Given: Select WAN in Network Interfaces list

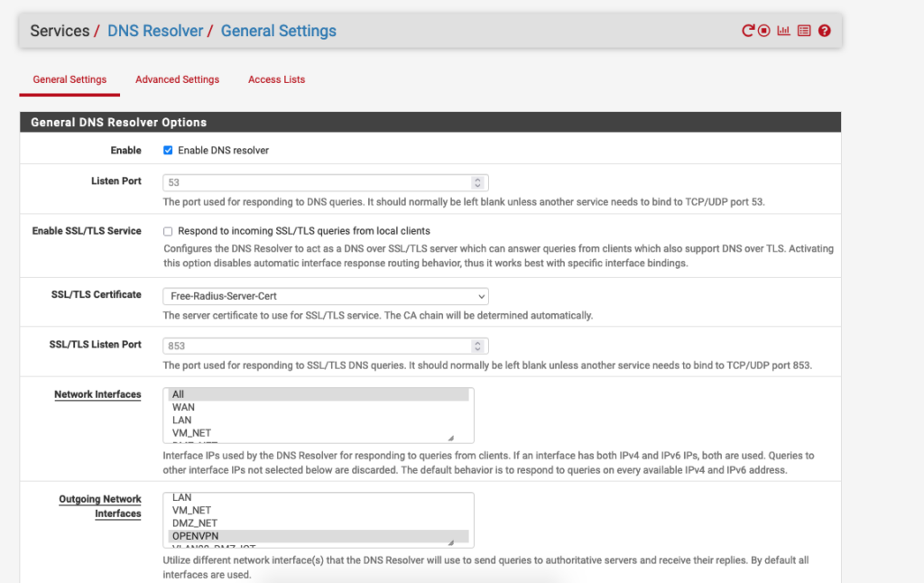Looking at the screenshot, I should tap(319, 407).
